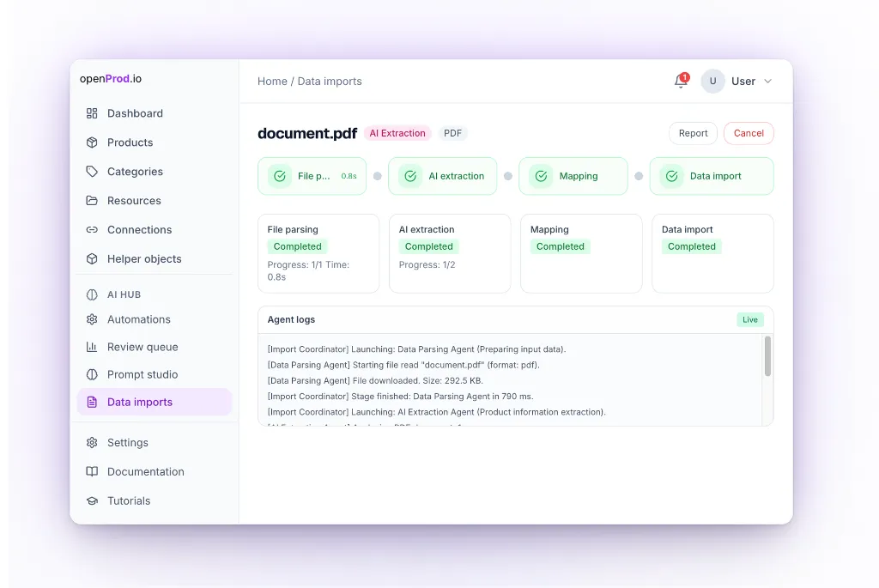Open the Dashboard menu item
This screenshot has height=588, width=879.
pyautogui.click(x=155, y=113)
